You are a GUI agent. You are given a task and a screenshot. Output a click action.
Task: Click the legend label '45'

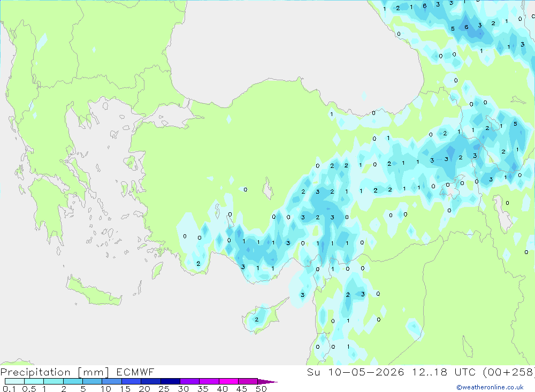pos(242,389)
